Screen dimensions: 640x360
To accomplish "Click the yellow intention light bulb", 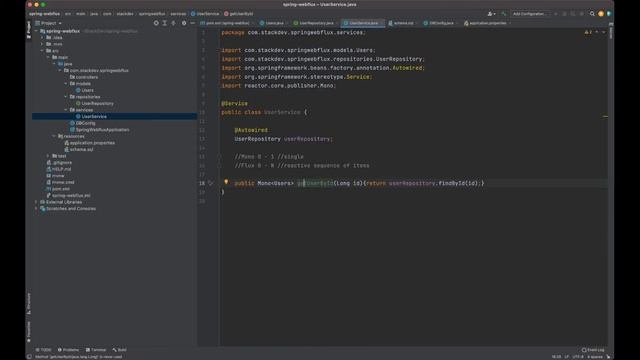I will (x=226, y=182).
